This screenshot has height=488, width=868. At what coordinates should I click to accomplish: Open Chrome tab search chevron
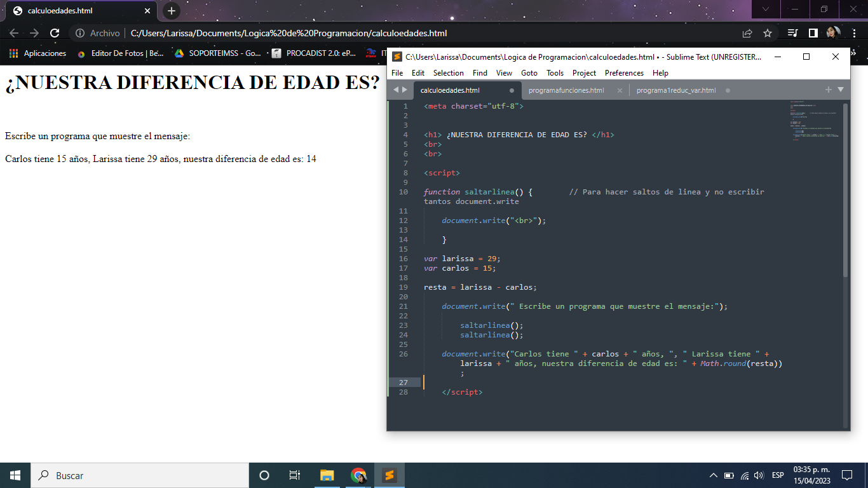[766, 9]
